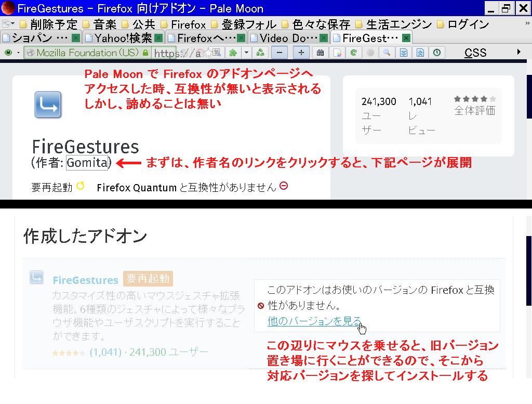Screen dimensions: 532x404
Task: Click the green puzzle-piece add-ons icon
Action: 233,53
